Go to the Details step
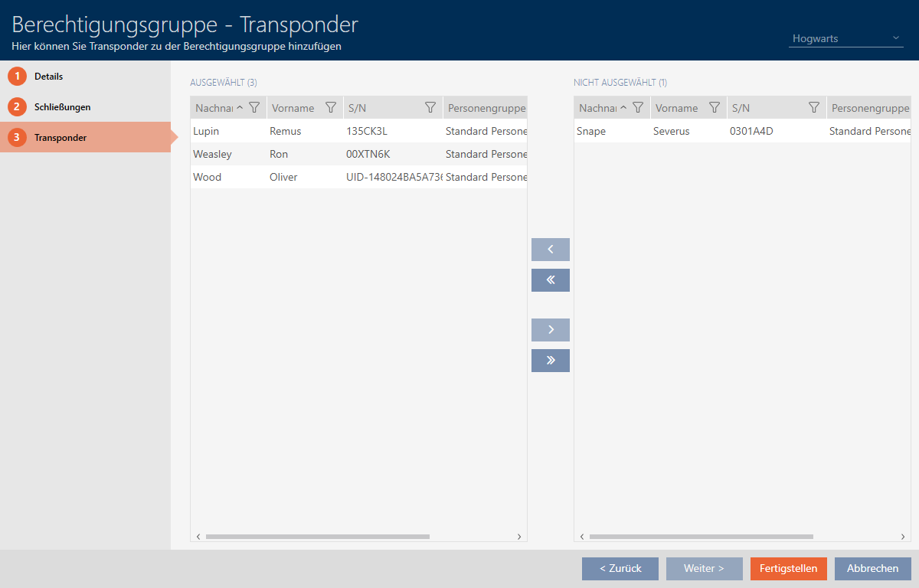 pos(48,77)
